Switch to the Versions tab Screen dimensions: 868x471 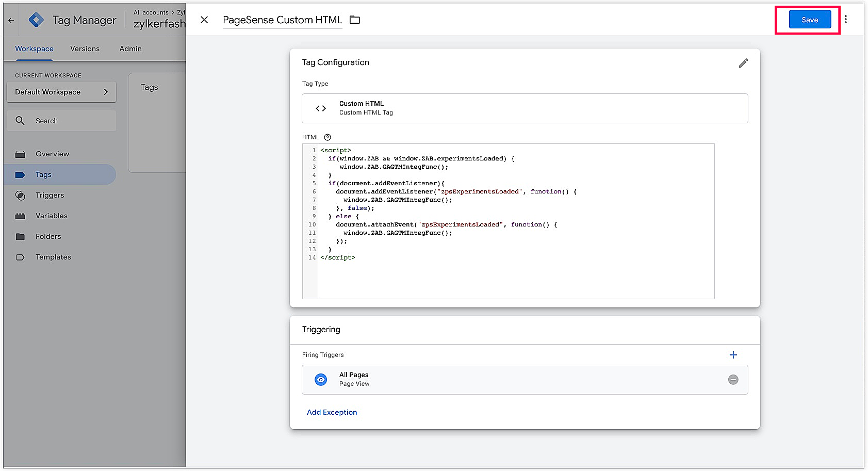click(x=85, y=48)
